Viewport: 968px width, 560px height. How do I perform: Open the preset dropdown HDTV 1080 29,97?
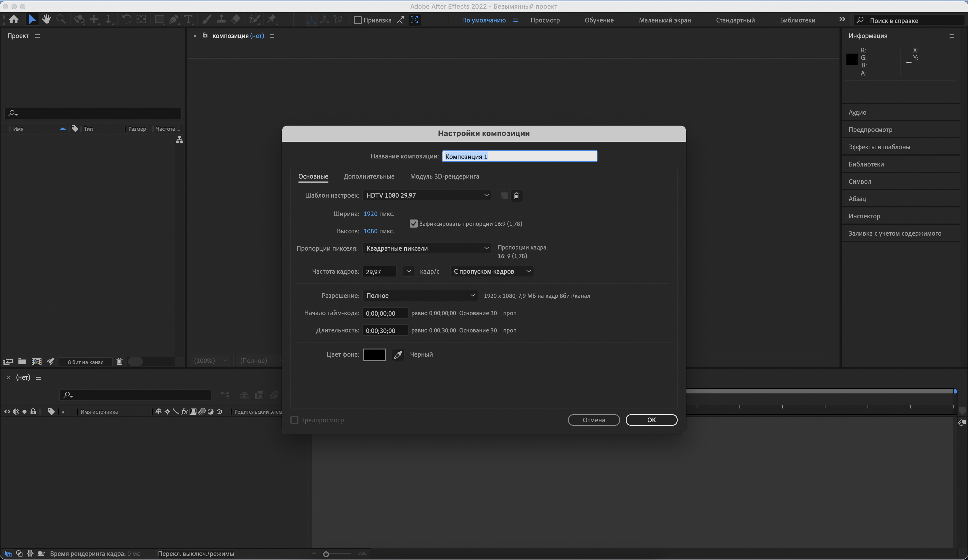(427, 195)
